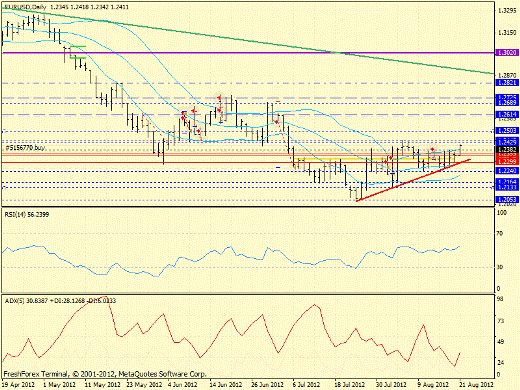This screenshot has width=520, height=390.
Task: Click the blue 1.2053 price tag
Action: point(507,200)
